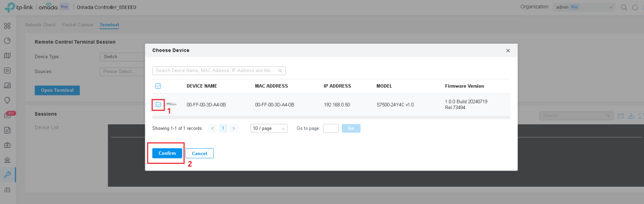
Task: Click the Cancel button
Action: pyautogui.click(x=199, y=153)
